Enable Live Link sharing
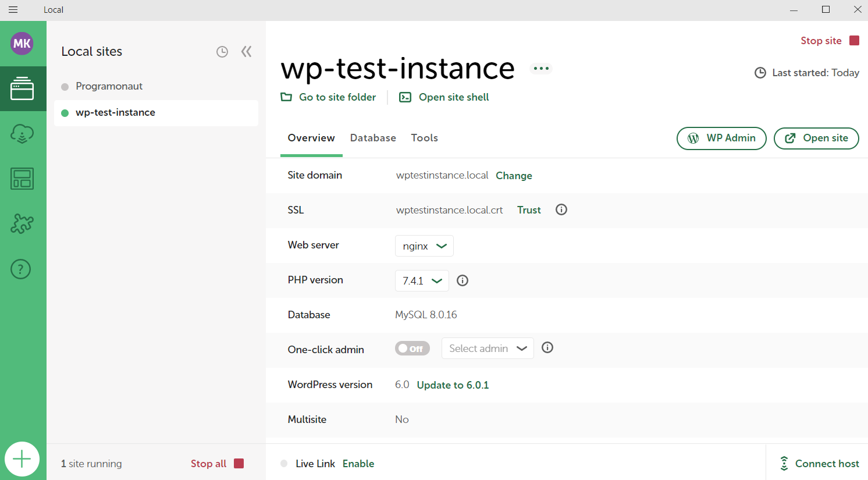868x480 pixels. coord(358,463)
